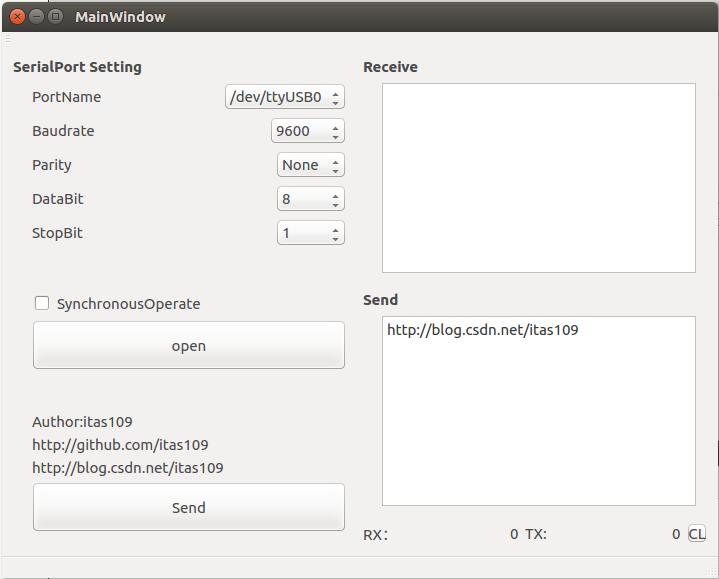Click inside the Receive text area
The width and height of the screenshot is (719, 579).
pos(539,178)
